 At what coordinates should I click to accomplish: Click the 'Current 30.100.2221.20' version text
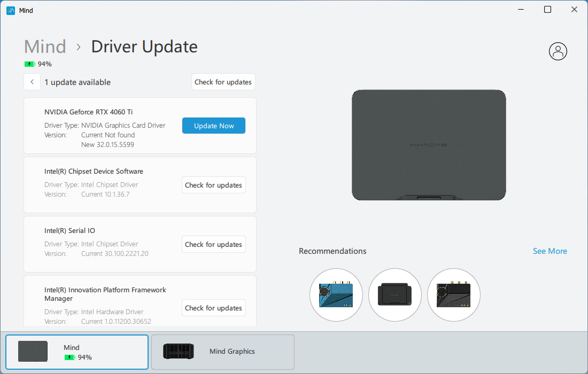115,253
